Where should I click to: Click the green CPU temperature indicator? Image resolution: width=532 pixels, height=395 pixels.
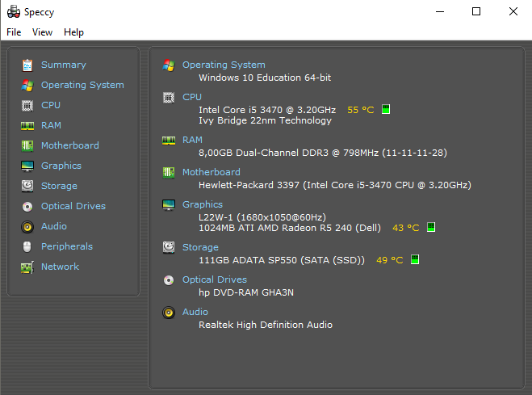pyautogui.click(x=386, y=109)
